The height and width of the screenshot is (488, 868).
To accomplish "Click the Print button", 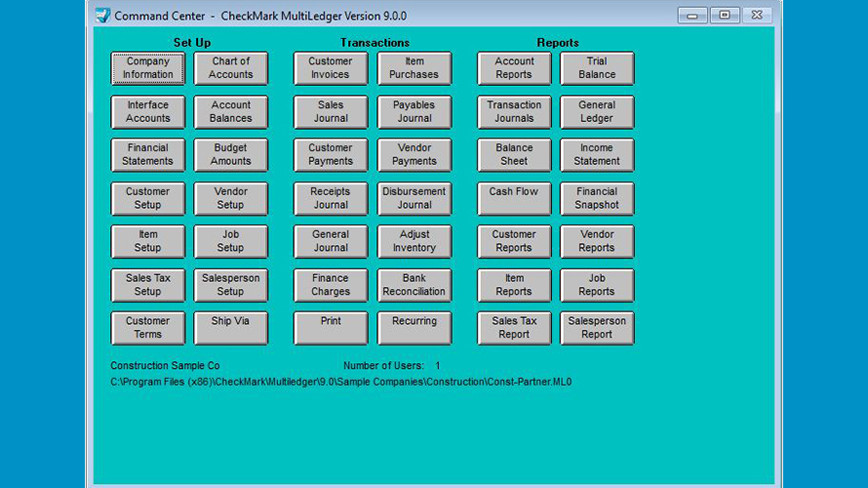I will pos(331,328).
